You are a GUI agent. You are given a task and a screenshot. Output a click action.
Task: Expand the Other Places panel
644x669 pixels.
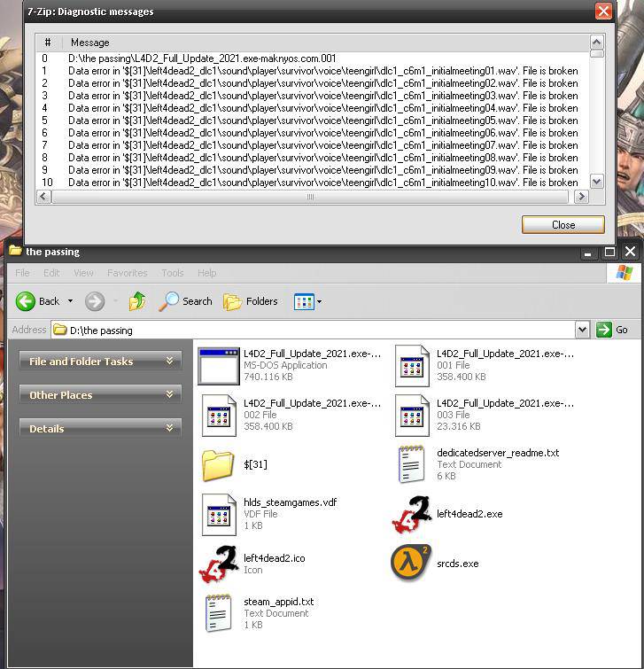[x=169, y=394]
